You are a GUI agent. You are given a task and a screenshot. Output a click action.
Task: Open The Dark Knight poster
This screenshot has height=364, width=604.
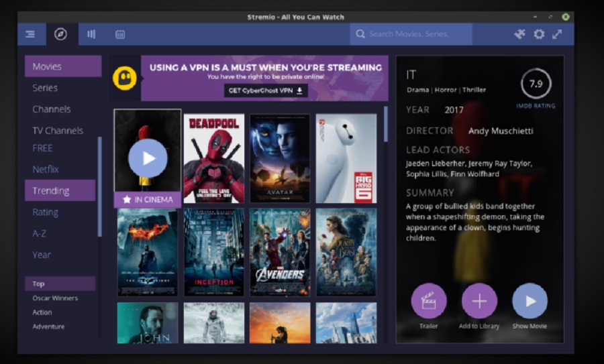point(148,253)
